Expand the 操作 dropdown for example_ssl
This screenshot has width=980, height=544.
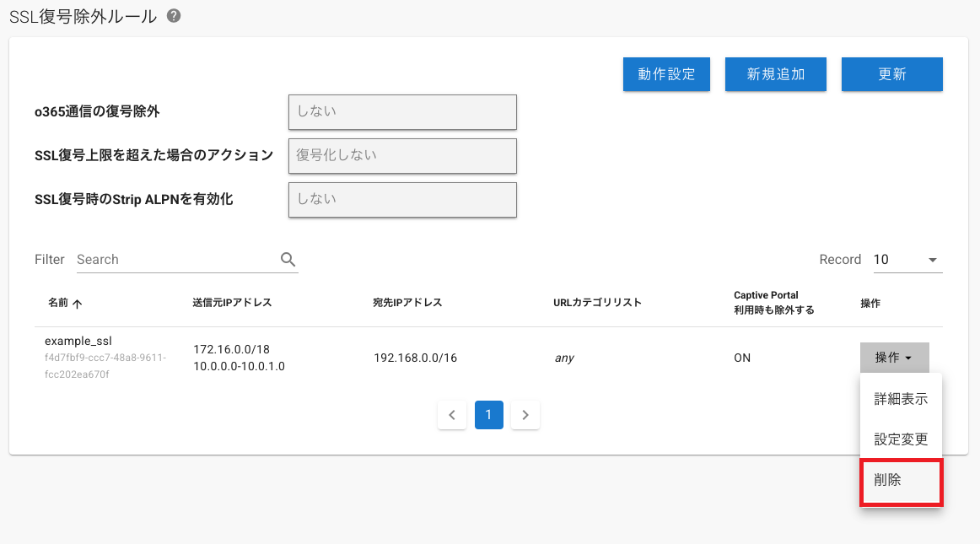click(894, 358)
